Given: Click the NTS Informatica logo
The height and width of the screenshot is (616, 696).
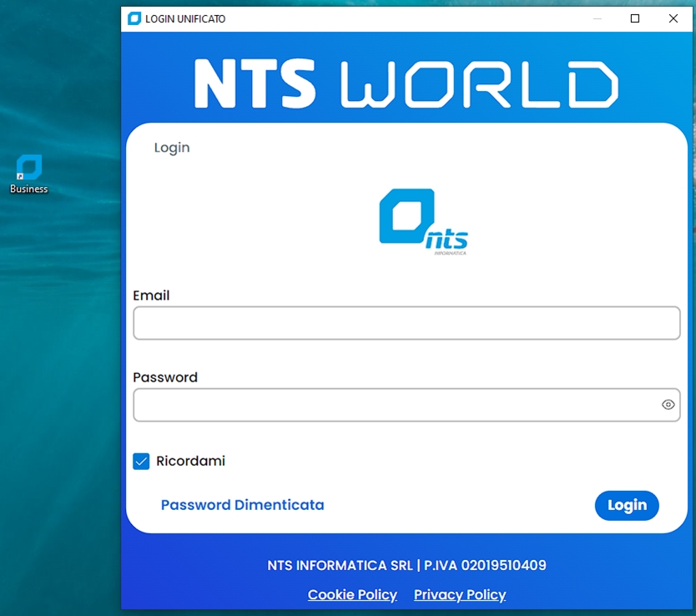Looking at the screenshot, I should (x=423, y=222).
